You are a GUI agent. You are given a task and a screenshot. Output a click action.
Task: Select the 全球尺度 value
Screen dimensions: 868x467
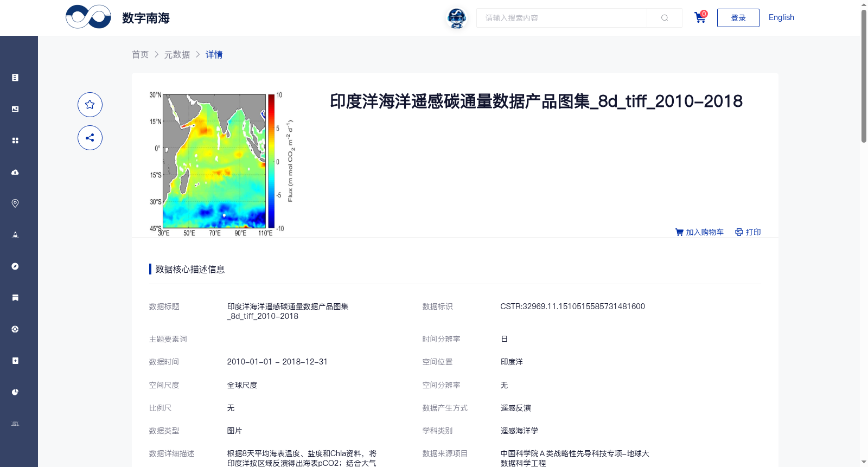(x=242, y=385)
